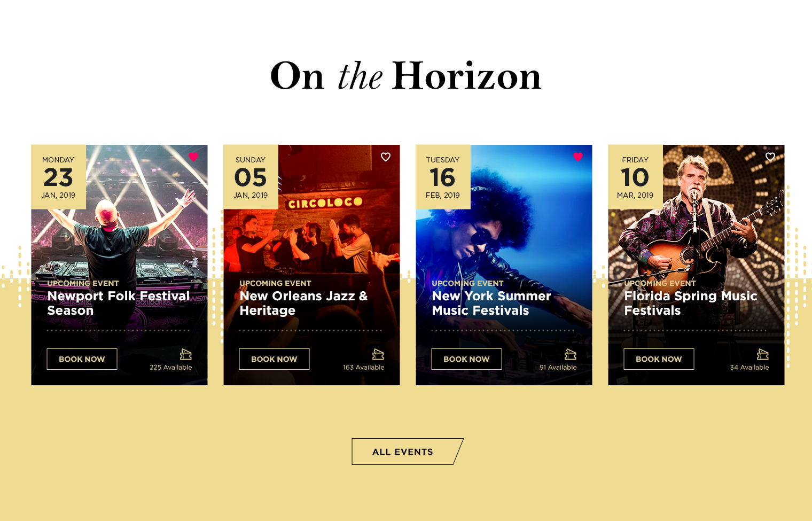Screen dimensions: 812x521
Task: Book the New York Summer Music Festivals event
Action: coord(466,359)
